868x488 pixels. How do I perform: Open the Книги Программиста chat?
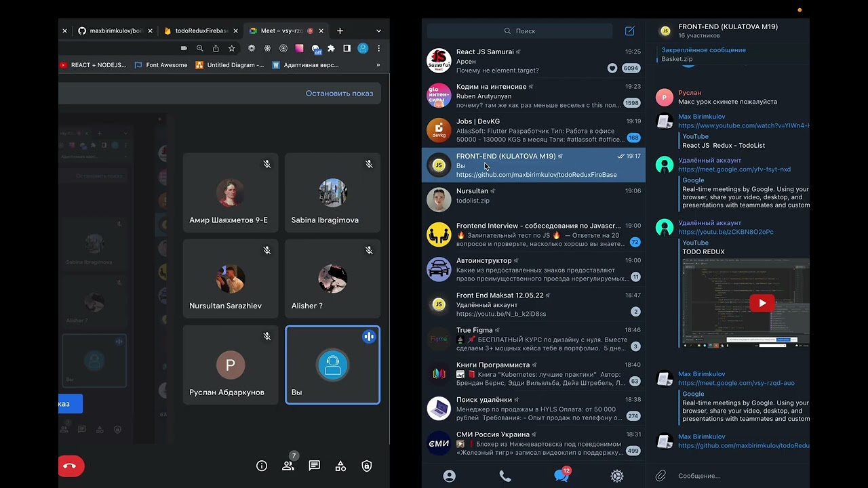(x=534, y=373)
